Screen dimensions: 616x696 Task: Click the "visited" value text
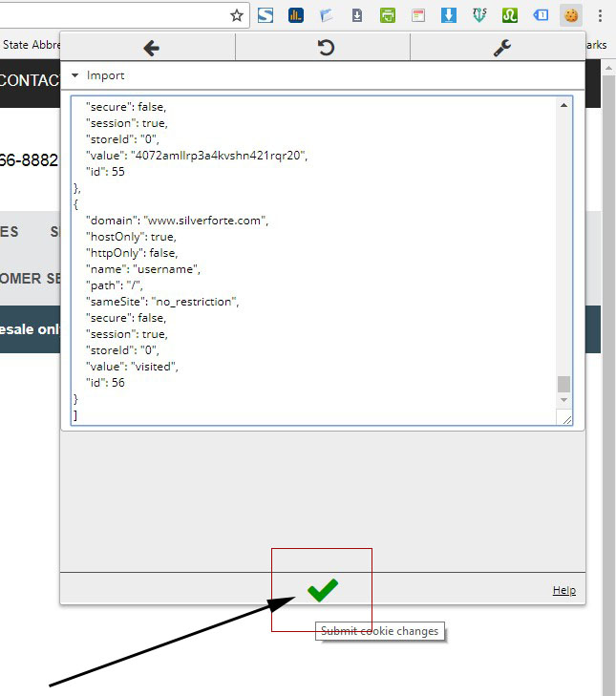pos(155,367)
